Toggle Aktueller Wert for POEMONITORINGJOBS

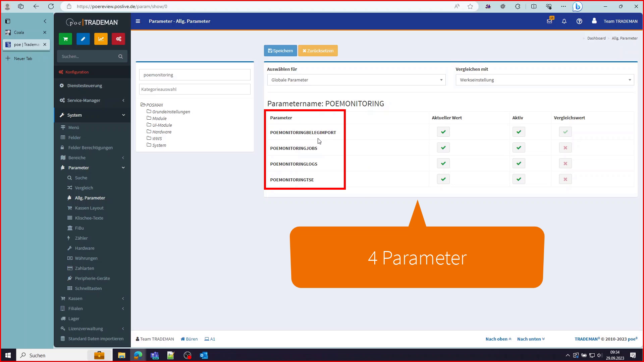[x=443, y=147]
